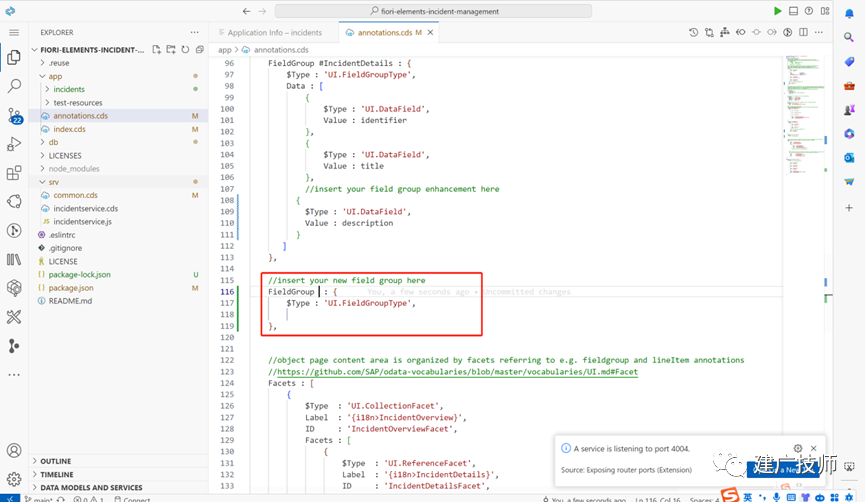The height and width of the screenshot is (502, 865).
Task: Open annotations.cds in file tree
Action: [81, 116]
